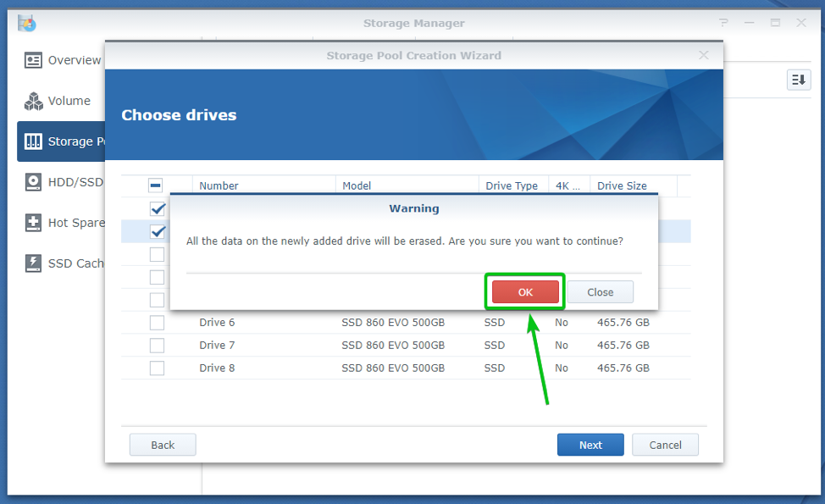Select the Drive 8 row label
This screenshot has width=825, height=504.
pos(217,368)
